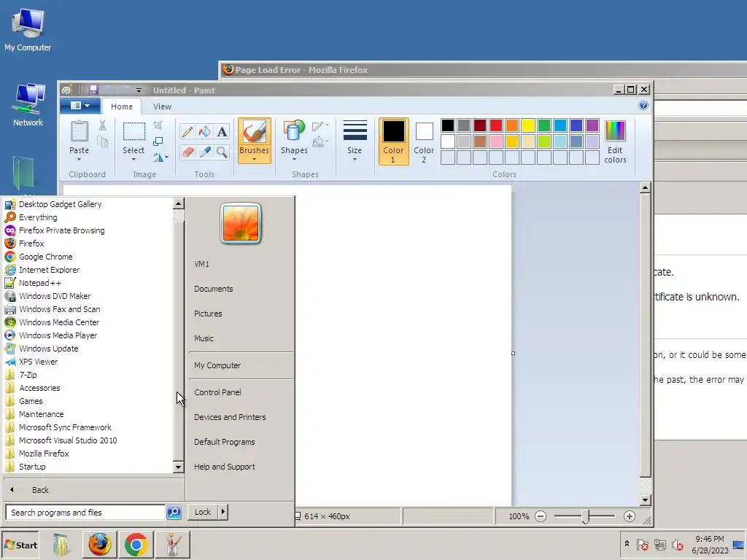Click the Chrome icon on the taskbar
Viewport: 747px width, 560px height.
pyautogui.click(x=136, y=545)
